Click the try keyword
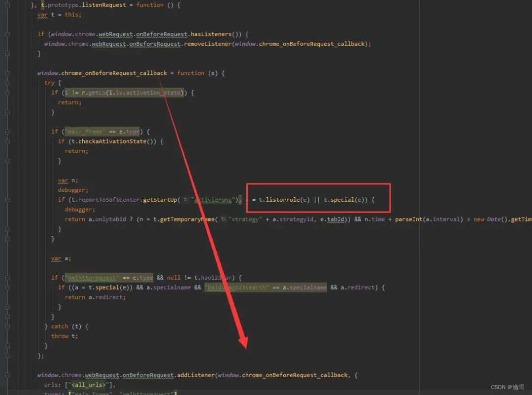Viewport: 532px width, 395px height. [49, 83]
